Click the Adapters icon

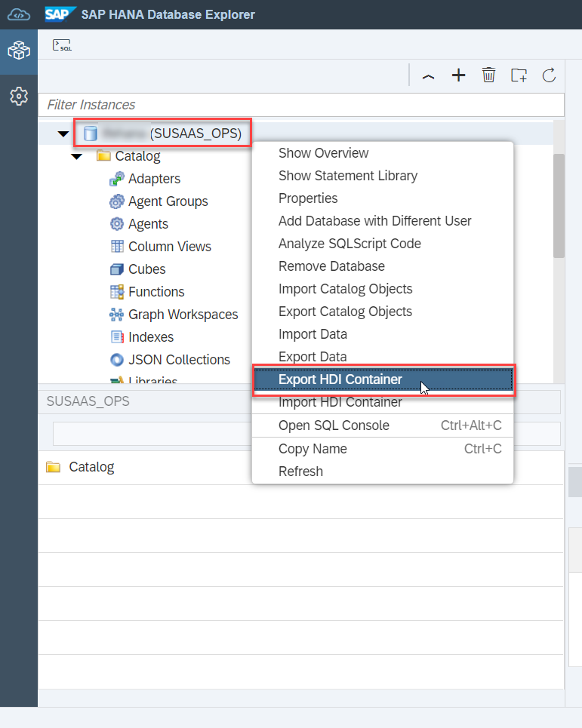pyautogui.click(x=116, y=179)
